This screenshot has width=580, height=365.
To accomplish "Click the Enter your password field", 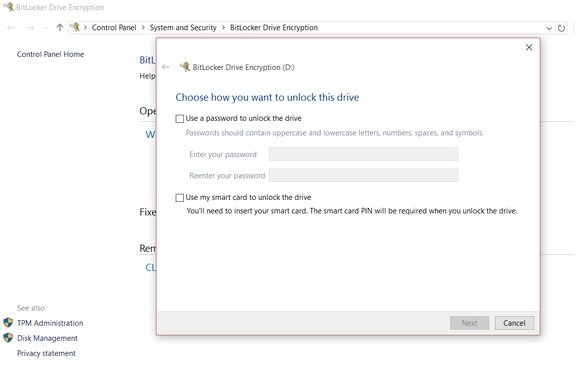I will 364,154.
